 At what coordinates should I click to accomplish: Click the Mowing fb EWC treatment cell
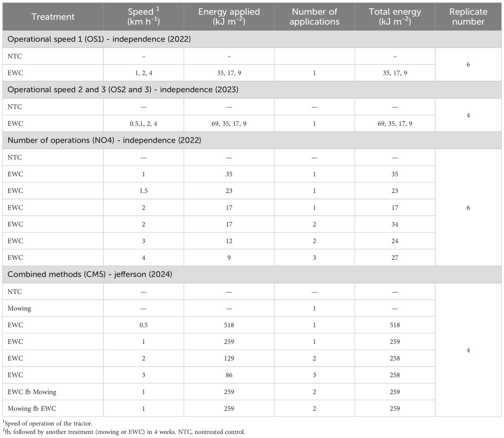(x=32, y=409)
